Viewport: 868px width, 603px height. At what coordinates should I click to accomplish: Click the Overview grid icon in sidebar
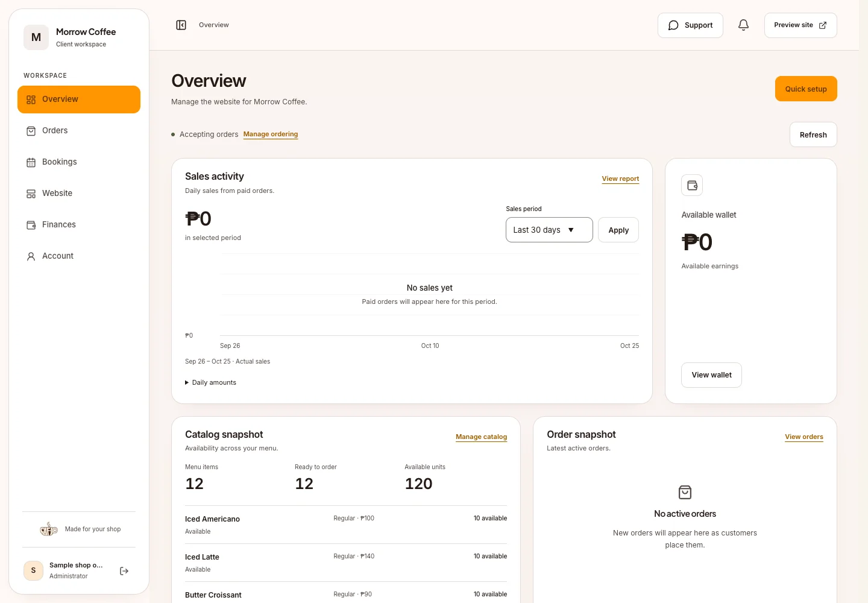pyautogui.click(x=31, y=99)
